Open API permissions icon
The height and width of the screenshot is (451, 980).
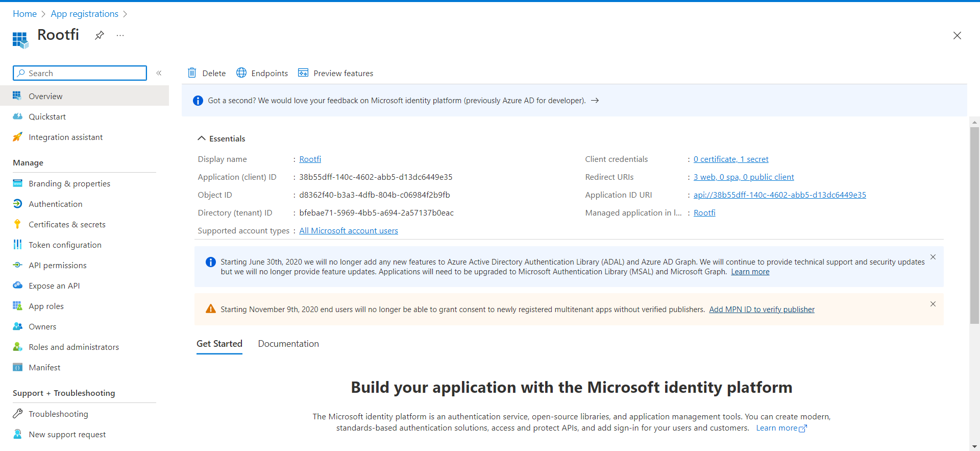[17, 265]
